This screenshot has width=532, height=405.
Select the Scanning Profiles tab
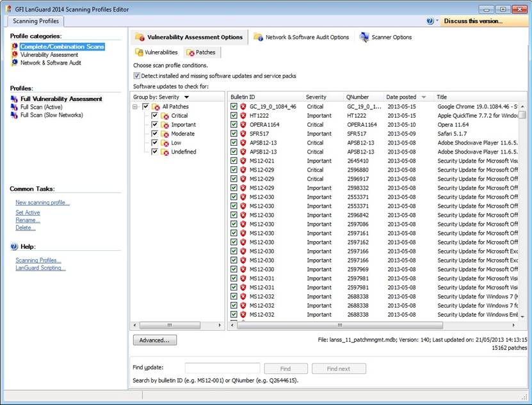[x=36, y=21]
